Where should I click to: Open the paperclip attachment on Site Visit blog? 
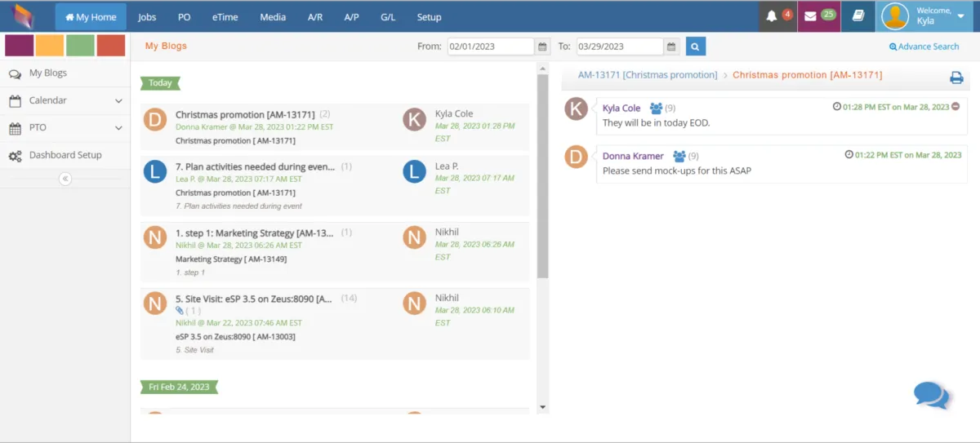[x=180, y=310]
